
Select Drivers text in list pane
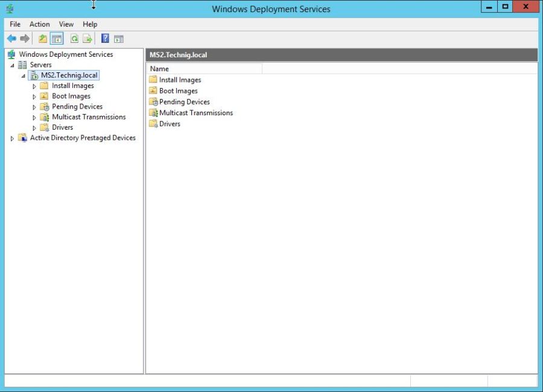click(170, 124)
